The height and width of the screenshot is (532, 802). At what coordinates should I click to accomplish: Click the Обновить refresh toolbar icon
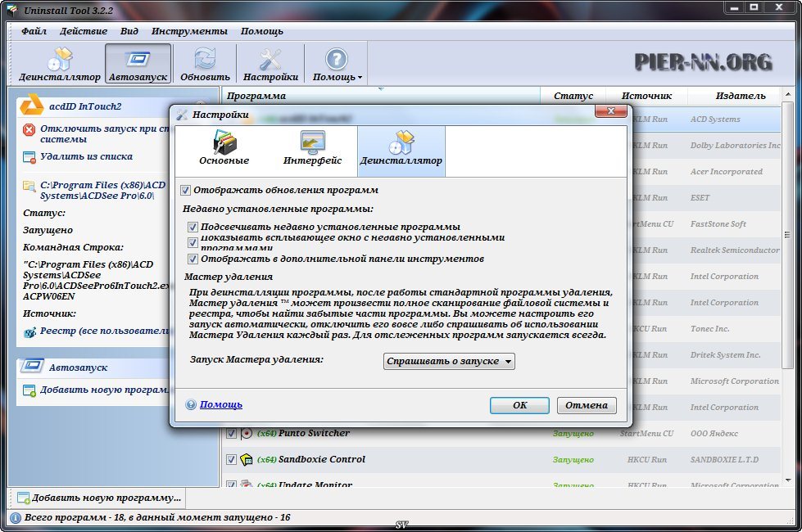(205, 64)
